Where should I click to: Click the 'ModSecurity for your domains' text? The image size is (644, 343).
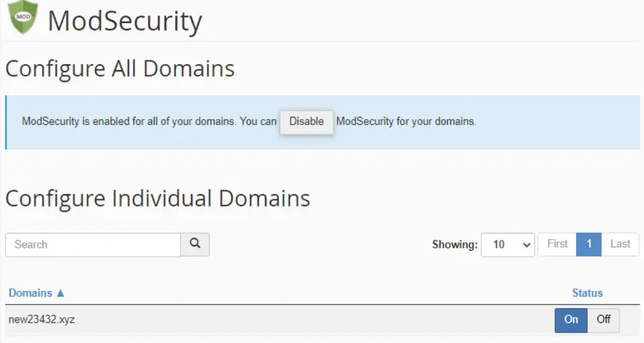(406, 122)
